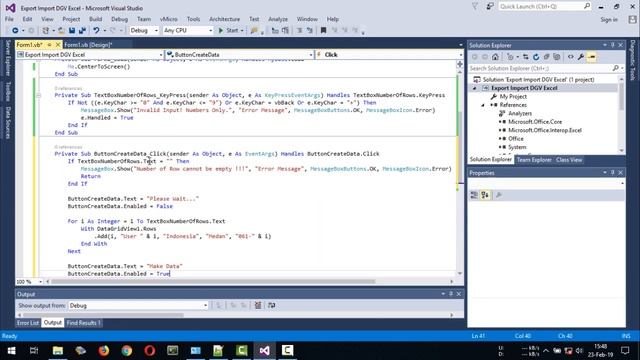Click the Alphabetical sort icon in Properties
The width and height of the screenshot is (640, 360).
click(485, 195)
